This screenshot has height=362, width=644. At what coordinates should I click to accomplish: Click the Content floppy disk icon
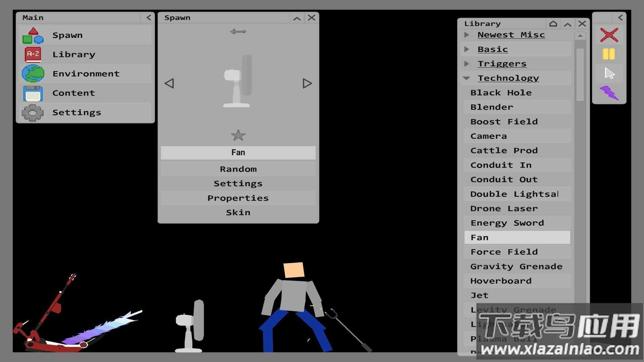tap(33, 93)
